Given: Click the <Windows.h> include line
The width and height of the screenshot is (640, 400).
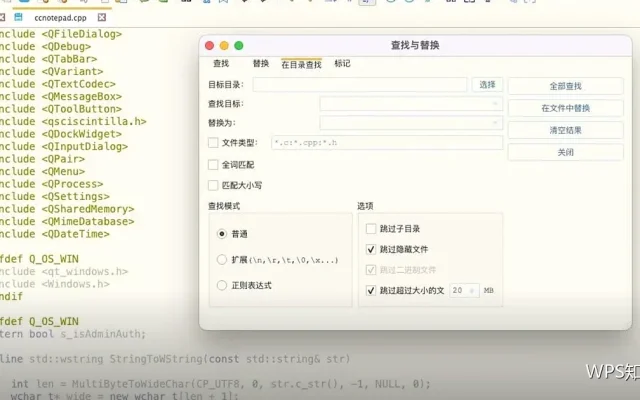Looking at the screenshot, I should coord(55,284).
